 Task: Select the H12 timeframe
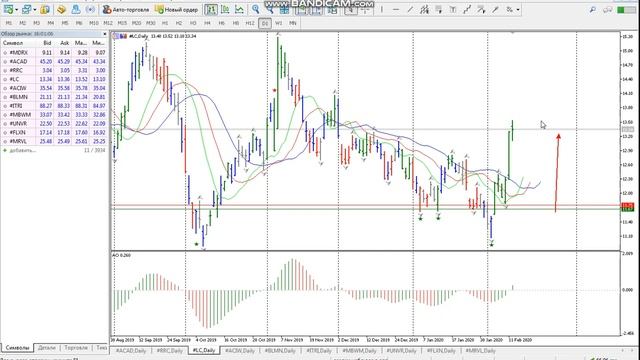[250, 23]
